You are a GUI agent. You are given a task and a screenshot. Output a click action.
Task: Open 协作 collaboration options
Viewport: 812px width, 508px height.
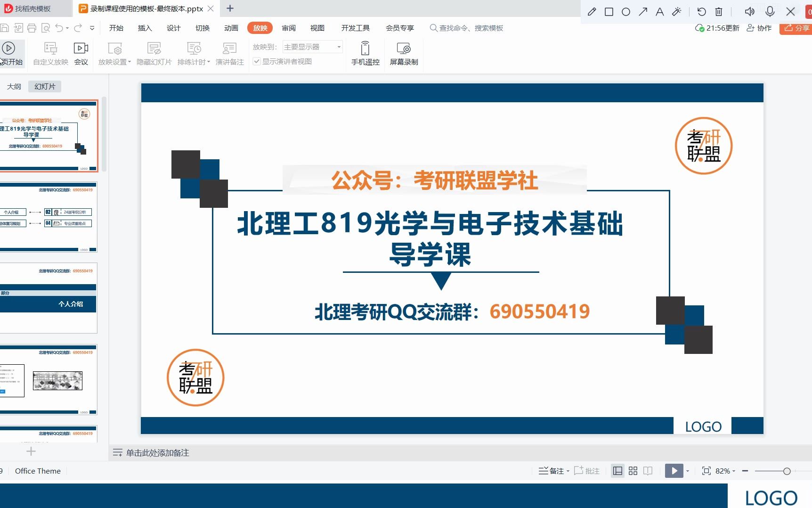click(x=759, y=28)
